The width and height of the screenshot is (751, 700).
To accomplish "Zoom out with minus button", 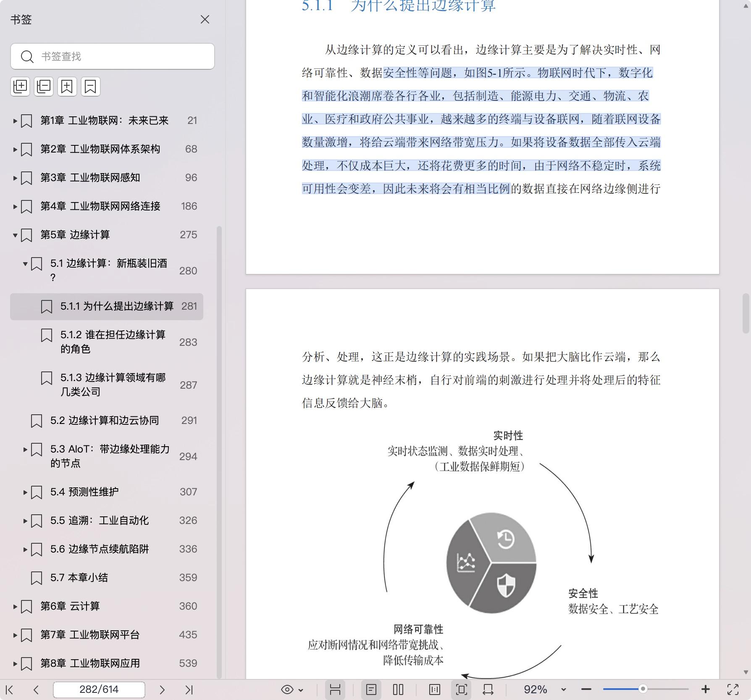I will click(x=586, y=690).
